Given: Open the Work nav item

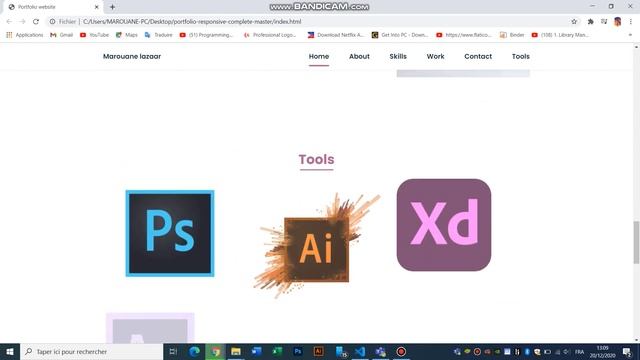Looking at the screenshot, I should click(x=436, y=56).
